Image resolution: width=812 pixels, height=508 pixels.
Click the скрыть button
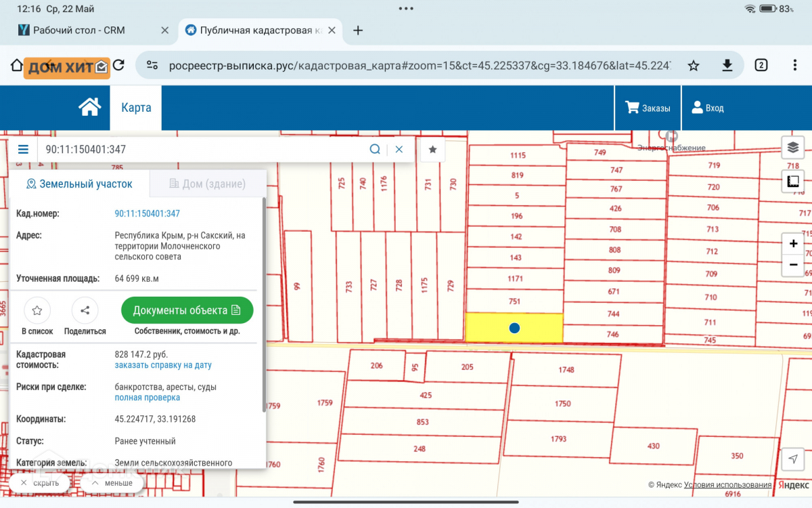click(39, 483)
